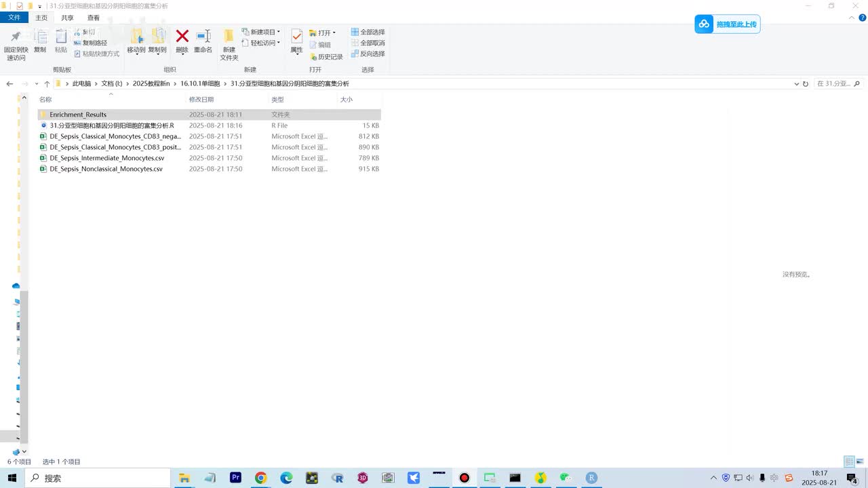Viewport: 868px width, 488px height.
Task: Select the DE_Sepsis_Classical_Monocytes_CD83_nega... csv file
Action: click(209, 136)
